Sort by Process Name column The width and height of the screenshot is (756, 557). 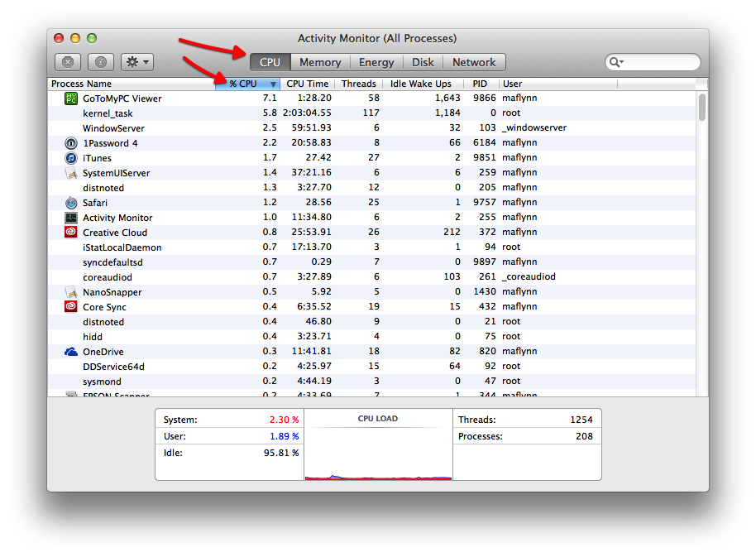(132, 84)
